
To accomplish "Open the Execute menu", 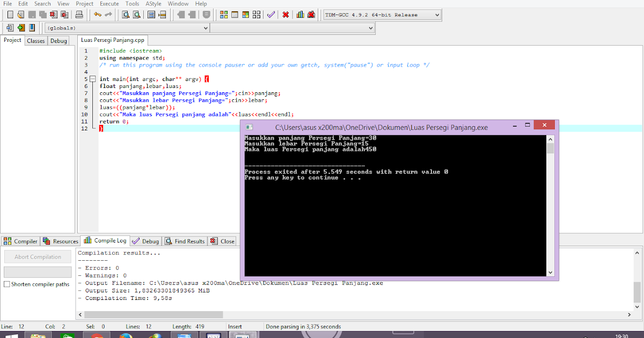I will click(x=109, y=3).
